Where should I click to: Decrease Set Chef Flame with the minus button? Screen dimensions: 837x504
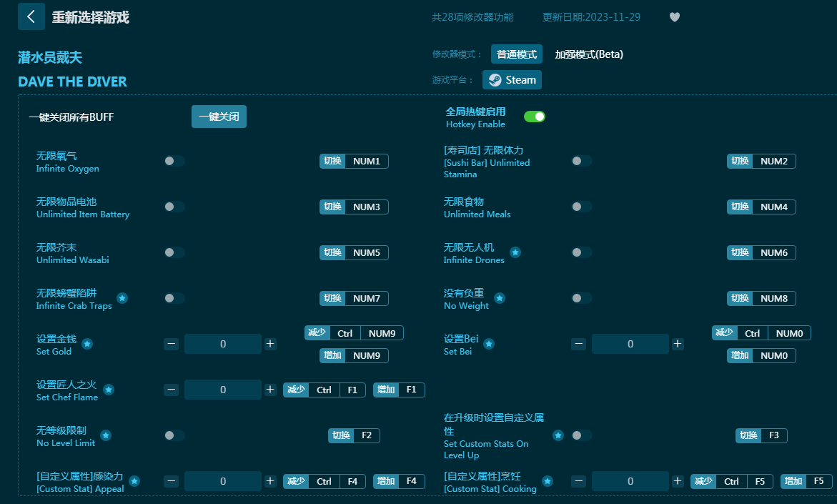[x=172, y=390]
